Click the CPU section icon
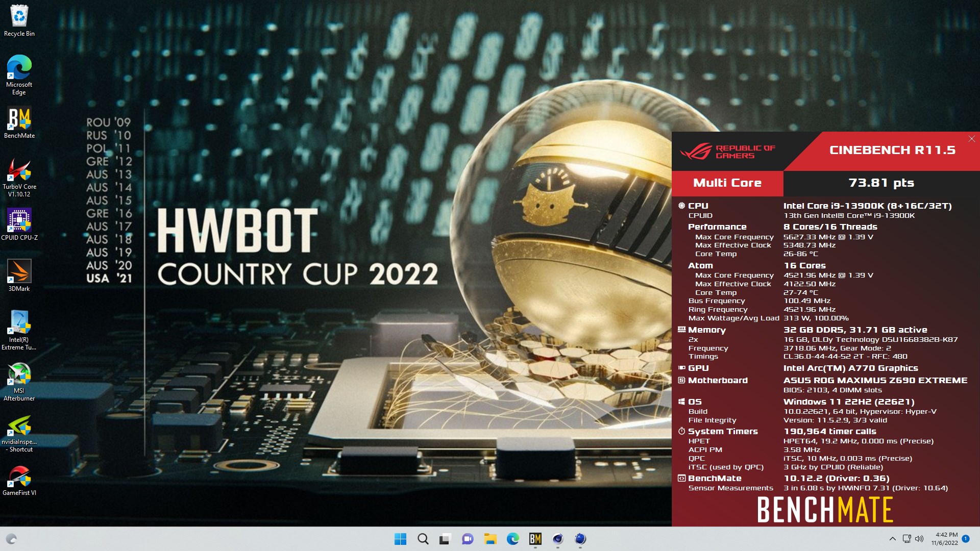The image size is (980, 551). [x=681, y=206]
